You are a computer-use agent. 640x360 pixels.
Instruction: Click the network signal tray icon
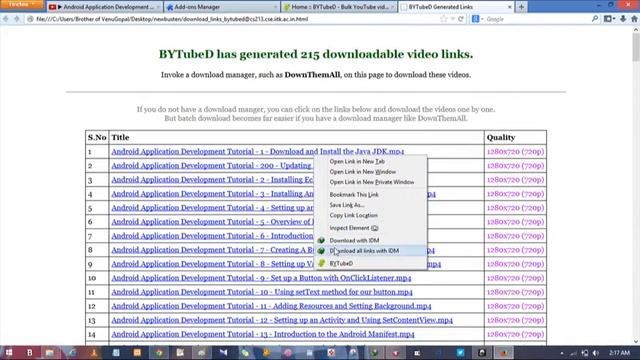point(573,353)
